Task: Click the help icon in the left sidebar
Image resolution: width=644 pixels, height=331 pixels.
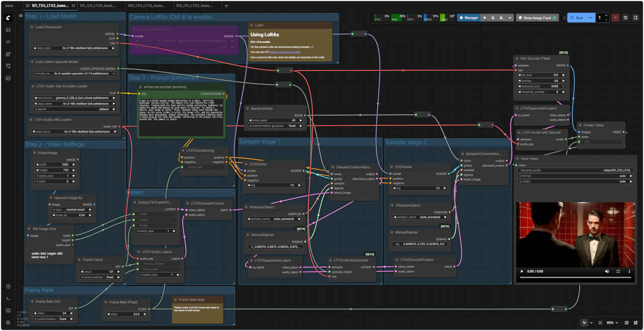Action: coord(8,286)
